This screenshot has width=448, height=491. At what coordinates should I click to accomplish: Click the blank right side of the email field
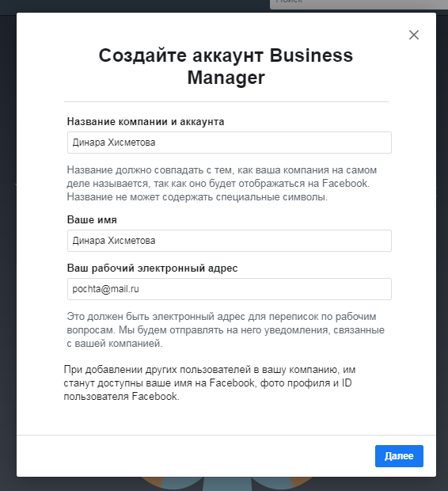[264, 289]
